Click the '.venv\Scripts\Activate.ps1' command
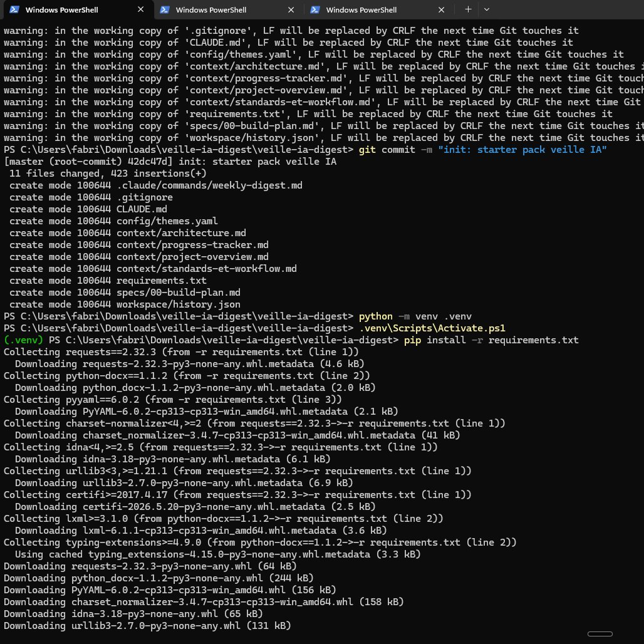 [432, 328]
